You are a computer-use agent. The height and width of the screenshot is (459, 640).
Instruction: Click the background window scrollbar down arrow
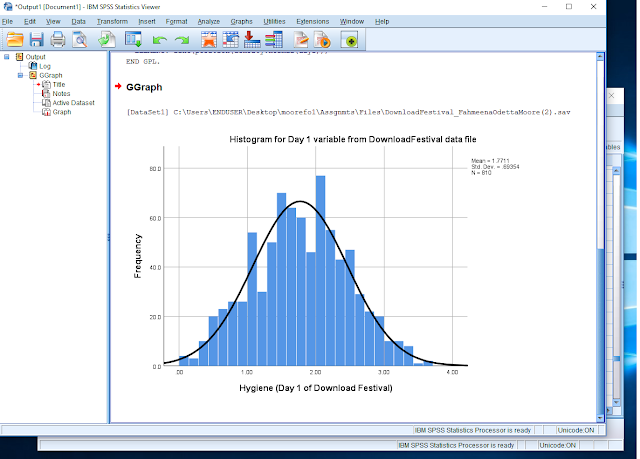616,403
